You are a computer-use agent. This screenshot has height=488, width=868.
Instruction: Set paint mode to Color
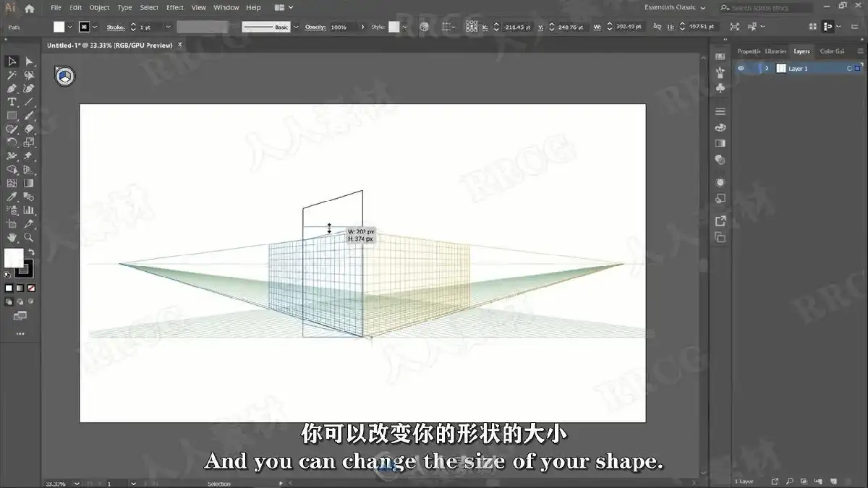(9, 288)
